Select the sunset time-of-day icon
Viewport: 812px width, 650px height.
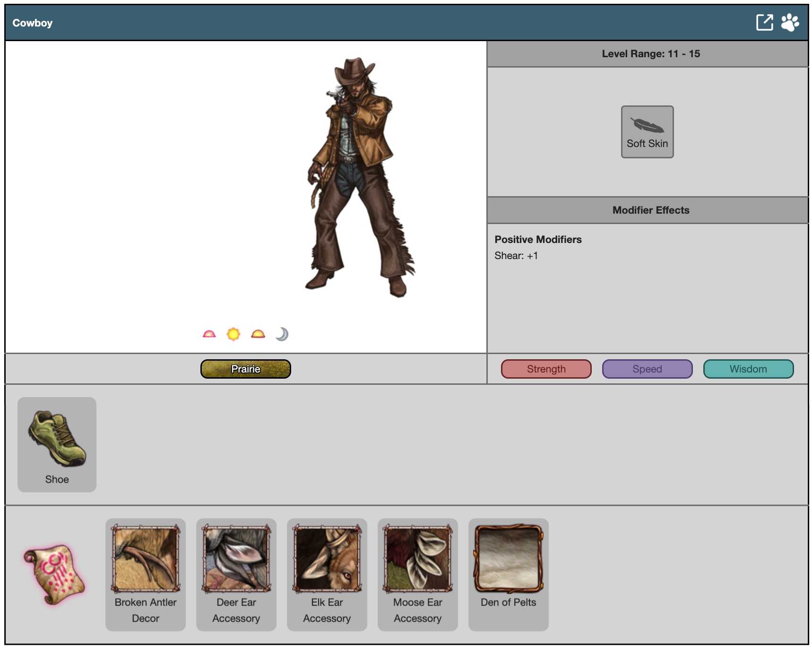click(x=258, y=334)
